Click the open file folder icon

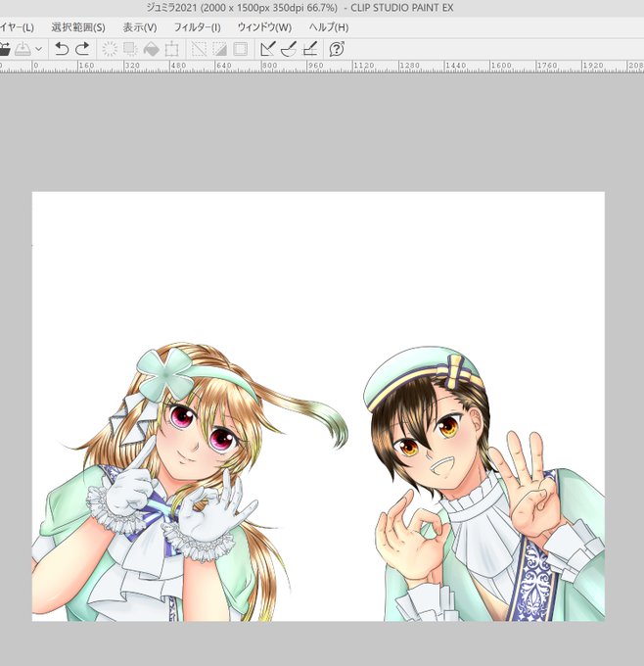4,49
